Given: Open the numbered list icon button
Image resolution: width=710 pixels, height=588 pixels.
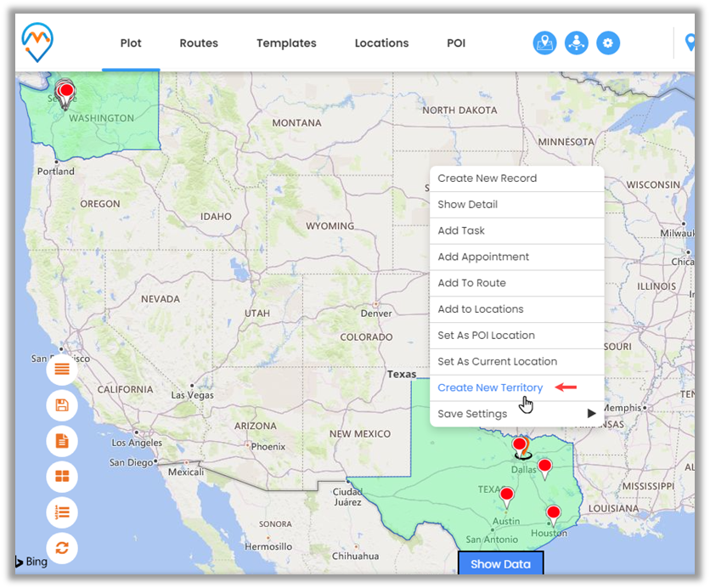Looking at the screenshot, I should pos(62,512).
